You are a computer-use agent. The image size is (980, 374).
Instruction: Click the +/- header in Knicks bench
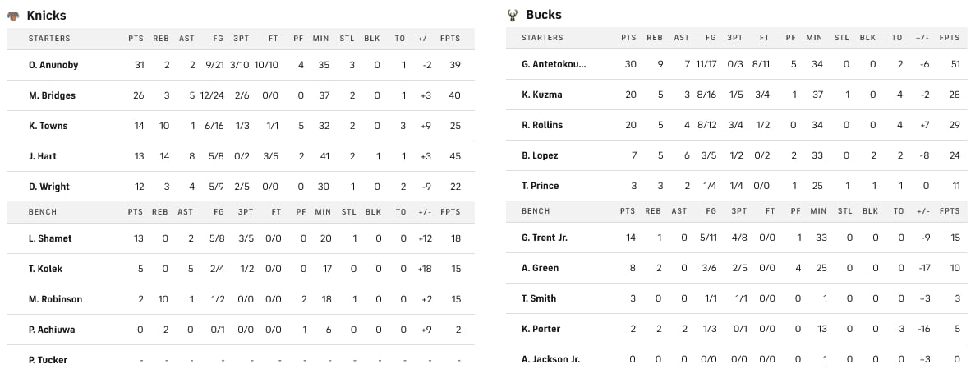[x=424, y=212]
